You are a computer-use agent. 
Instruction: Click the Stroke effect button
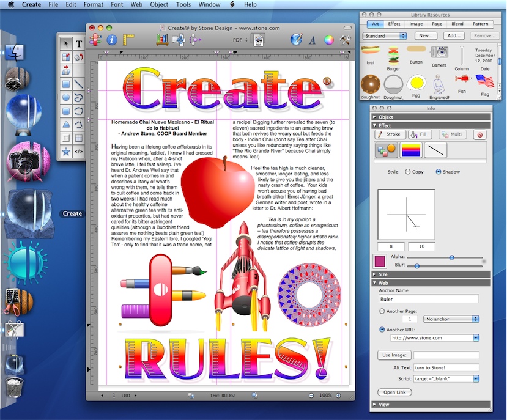[390, 134]
